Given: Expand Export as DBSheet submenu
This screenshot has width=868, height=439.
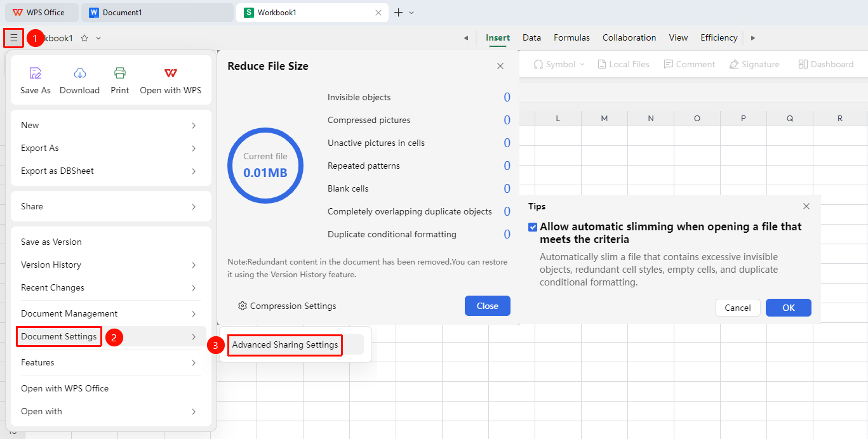Looking at the screenshot, I should tap(111, 171).
